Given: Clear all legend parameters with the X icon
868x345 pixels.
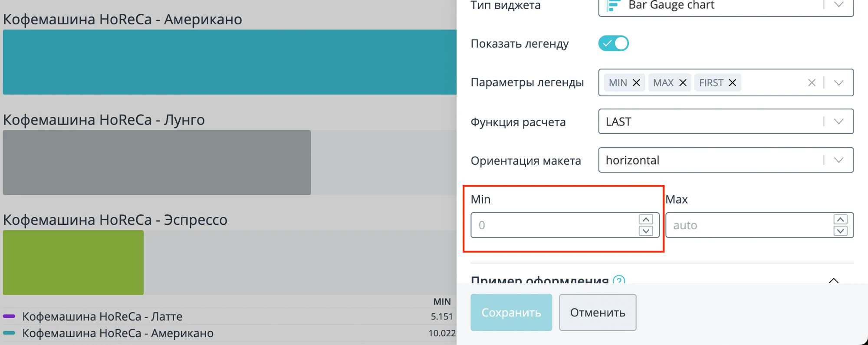Looking at the screenshot, I should 812,82.
